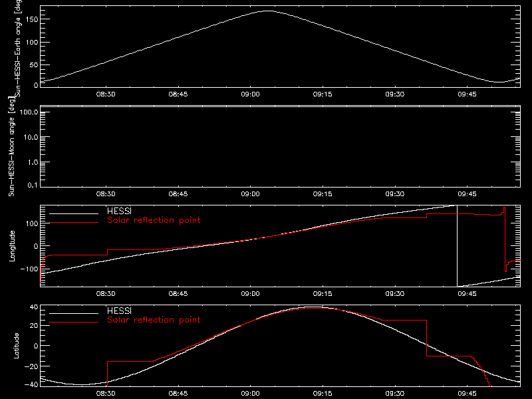Click 08:45 label under Moon angle plot
The image size is (532, 399).
[178, 194]
